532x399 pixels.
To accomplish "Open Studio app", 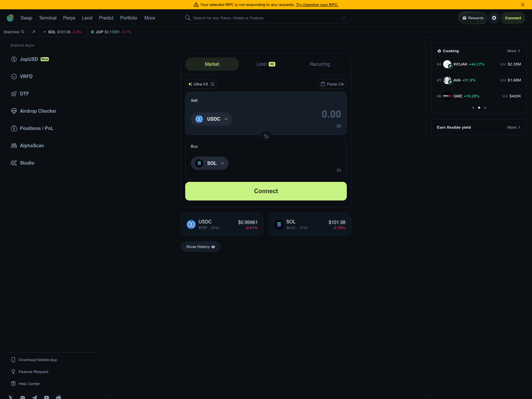I will pos(23,163).
